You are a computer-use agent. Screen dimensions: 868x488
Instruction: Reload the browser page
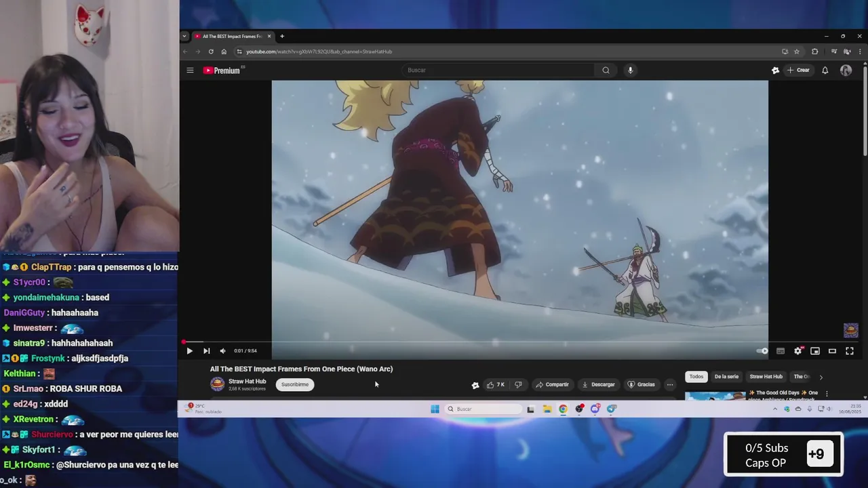point(211,52)
